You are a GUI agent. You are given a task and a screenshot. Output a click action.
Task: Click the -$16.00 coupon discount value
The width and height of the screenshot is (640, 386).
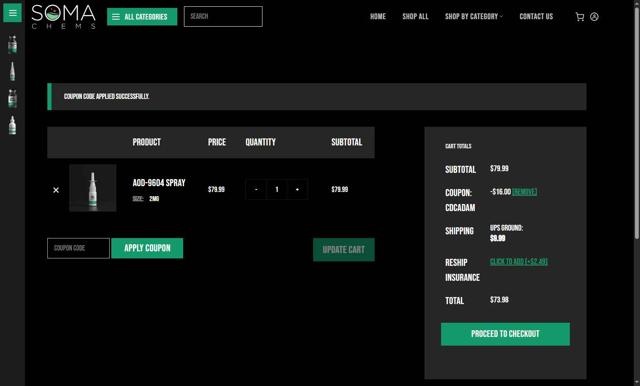[x=500, y=192]
